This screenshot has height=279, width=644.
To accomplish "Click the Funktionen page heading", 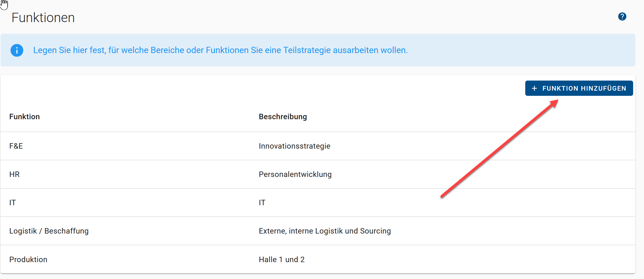I will 43,18.
